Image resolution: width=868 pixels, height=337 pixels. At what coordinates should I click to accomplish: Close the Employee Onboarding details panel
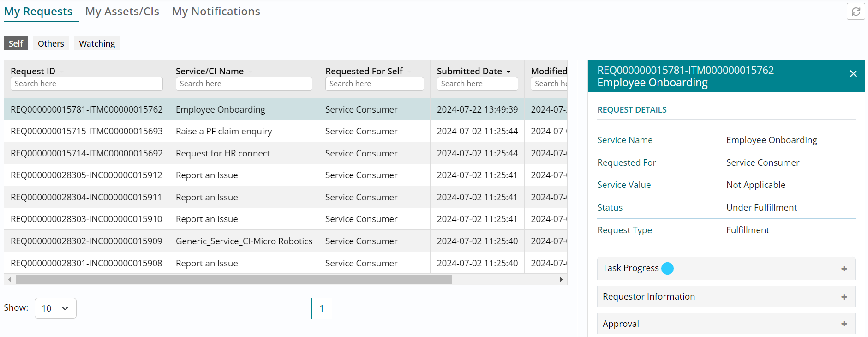(x=853, y=74)
